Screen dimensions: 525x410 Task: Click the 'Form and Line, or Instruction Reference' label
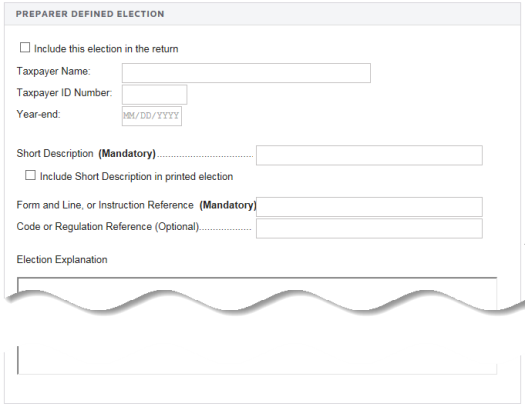pyautogui.click(x=105, y=205)
